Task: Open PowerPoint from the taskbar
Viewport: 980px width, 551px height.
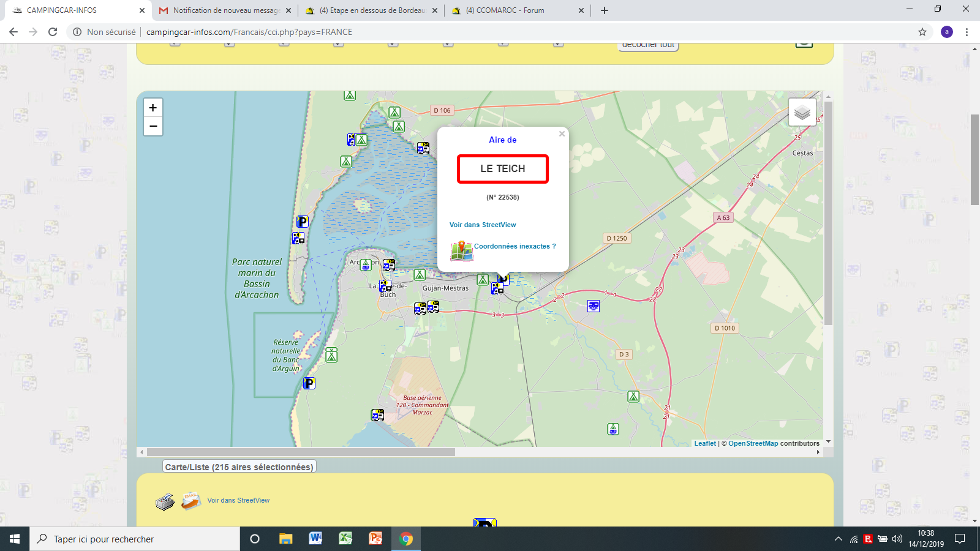Action: coord(375,539)
